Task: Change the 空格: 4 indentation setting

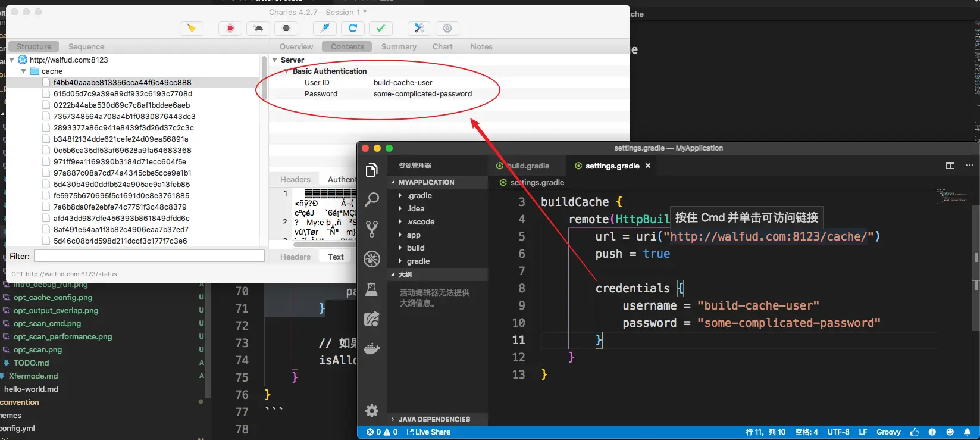Action: point(806,432)
